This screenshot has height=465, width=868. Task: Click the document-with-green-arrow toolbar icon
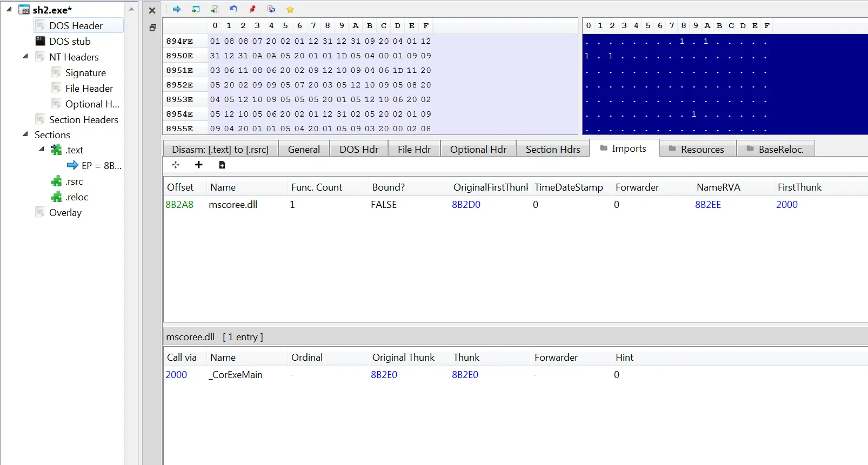pos(215,9)
